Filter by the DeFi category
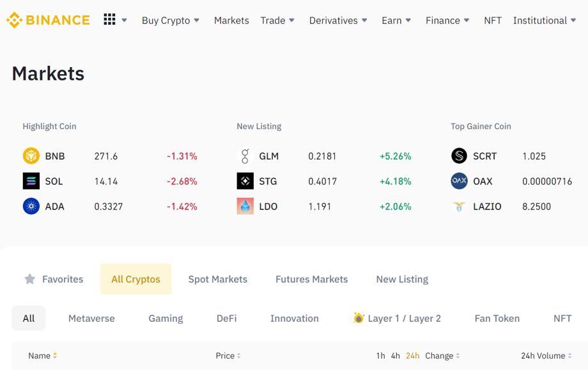The image size is (588, 371). pos(226,318)
